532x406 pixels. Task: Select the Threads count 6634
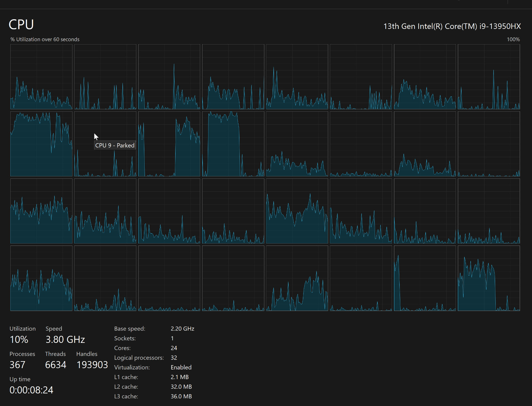point(56,365)
